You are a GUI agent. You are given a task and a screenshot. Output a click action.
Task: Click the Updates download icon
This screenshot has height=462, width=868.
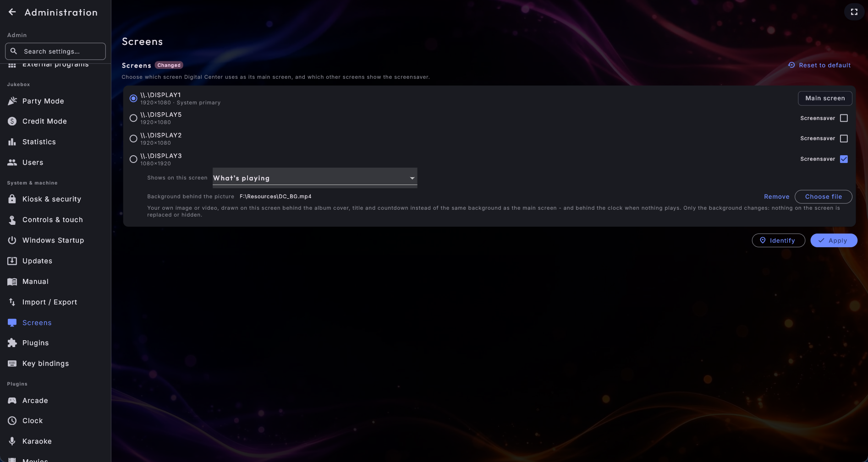[x=12, y=261]
